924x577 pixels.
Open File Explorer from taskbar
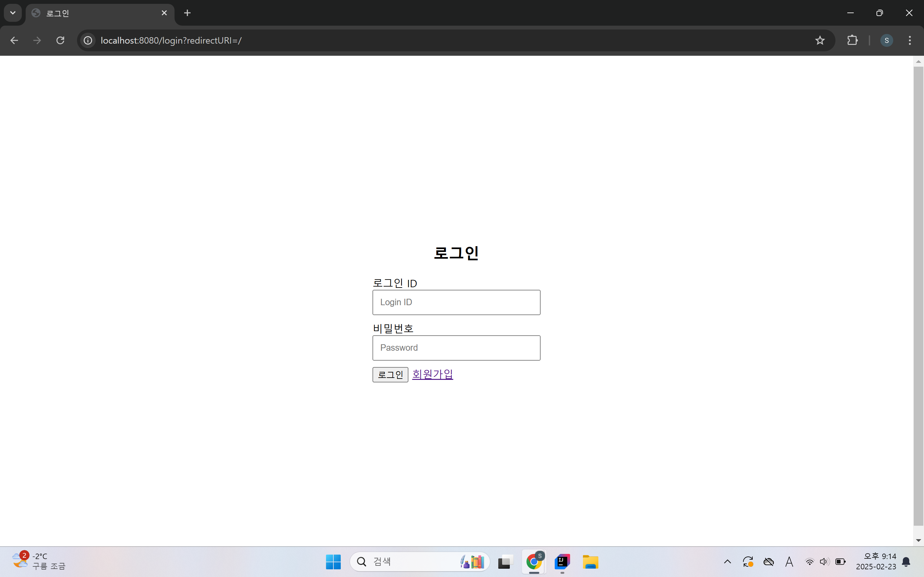pyautogui.click(x=590, y=562)
